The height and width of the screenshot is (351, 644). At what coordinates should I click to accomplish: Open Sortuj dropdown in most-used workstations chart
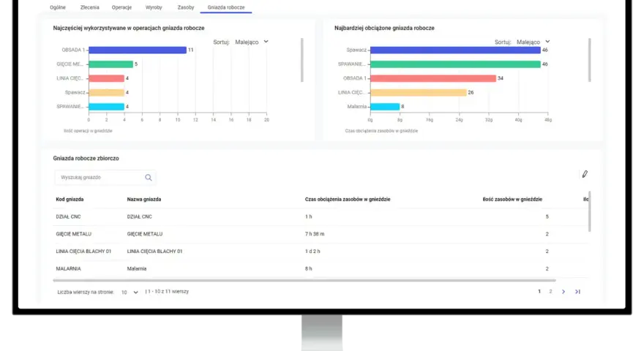pyautogui.click(x=251, y=42)
